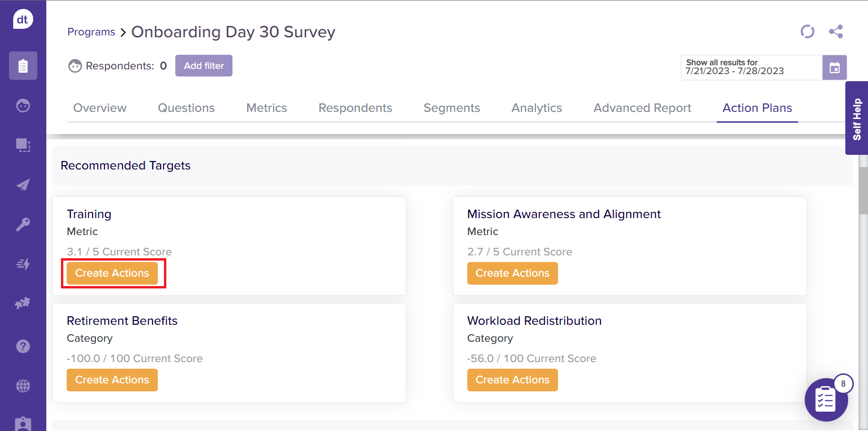The height and width of the screenshot is (431, 868).
Task: Click the share icon at top right
Action: [836, 32]
